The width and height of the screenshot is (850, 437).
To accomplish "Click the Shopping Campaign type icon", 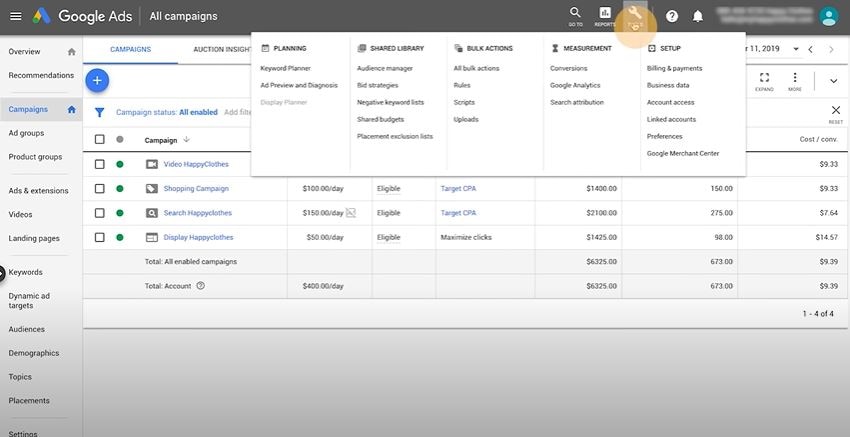I will click(152, 189).
